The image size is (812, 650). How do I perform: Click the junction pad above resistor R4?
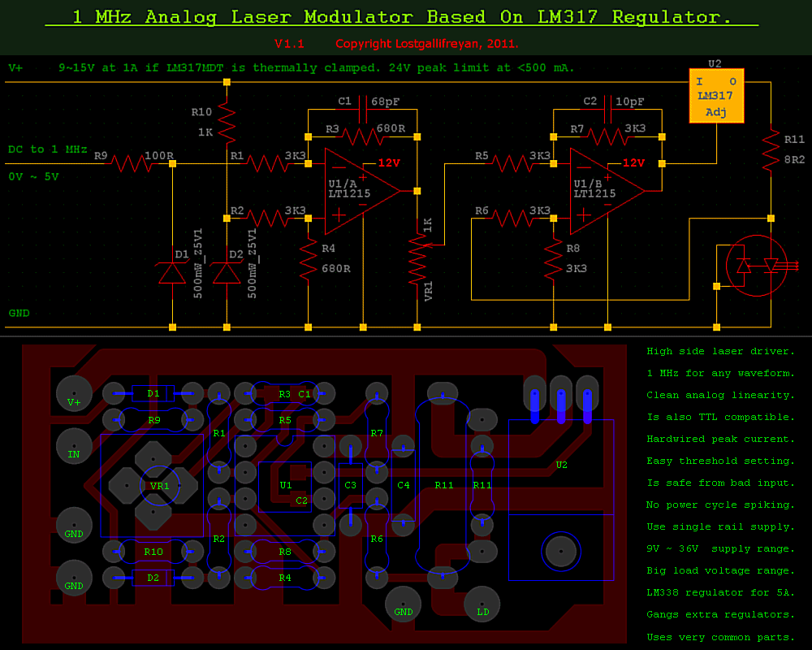pos(307,217)
